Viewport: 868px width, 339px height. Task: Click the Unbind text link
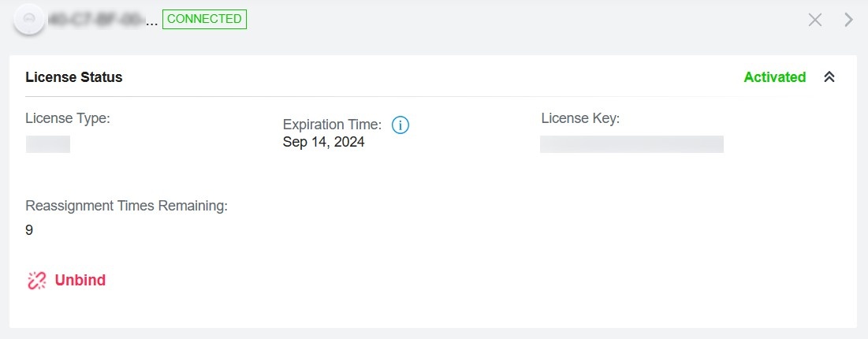(80, 280)
